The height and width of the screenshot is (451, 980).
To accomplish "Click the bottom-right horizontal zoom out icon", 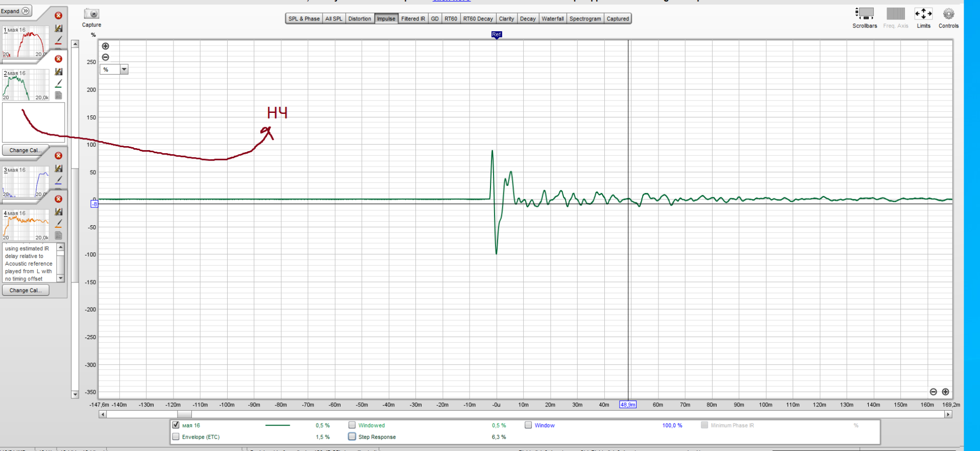I will pos(933,392).
